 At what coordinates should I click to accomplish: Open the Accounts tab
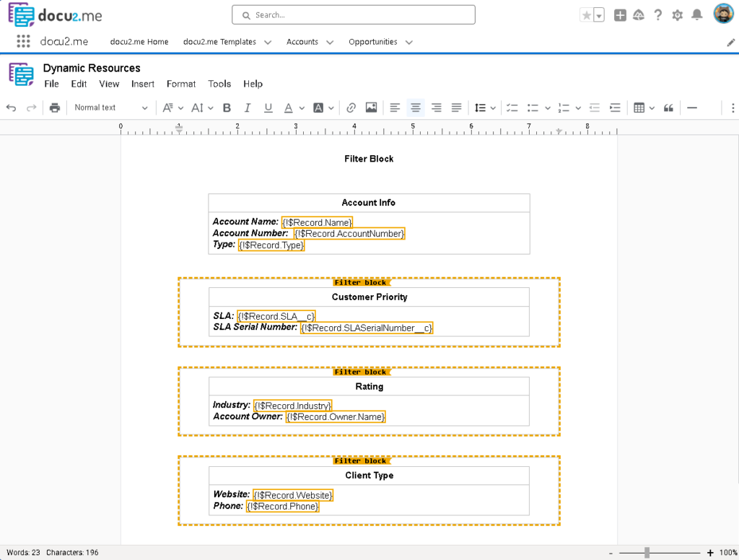pos(302,42)
